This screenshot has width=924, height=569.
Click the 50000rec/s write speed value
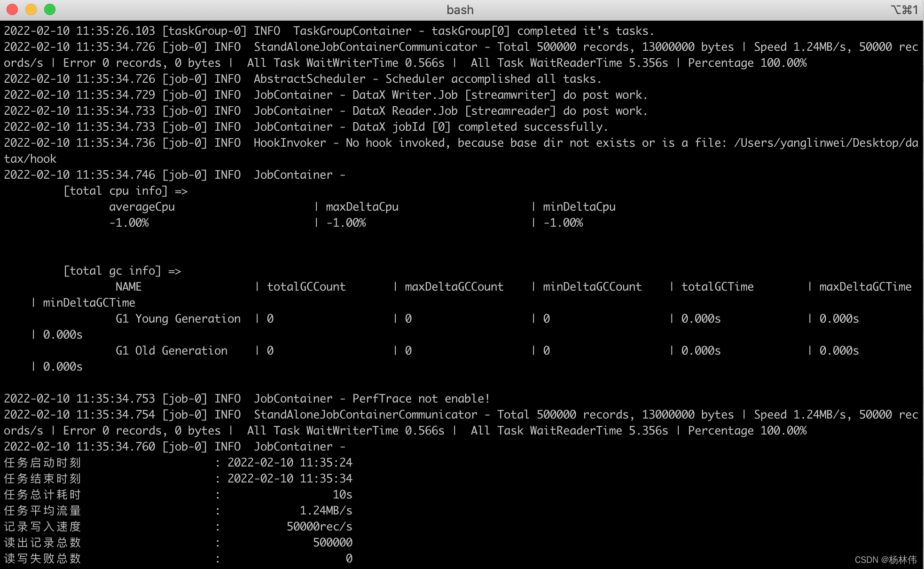point(319,527)
